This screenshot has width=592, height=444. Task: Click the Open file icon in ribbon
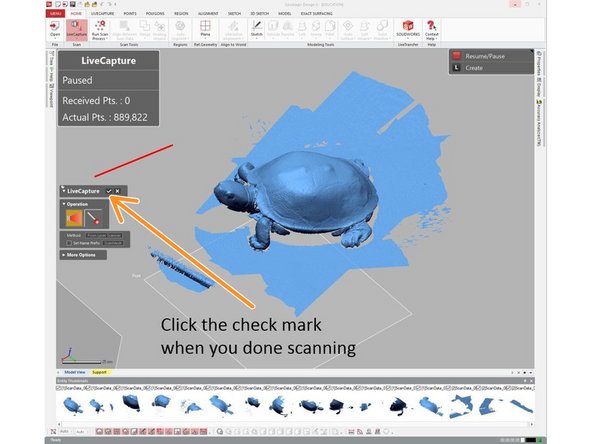(55, 29)
